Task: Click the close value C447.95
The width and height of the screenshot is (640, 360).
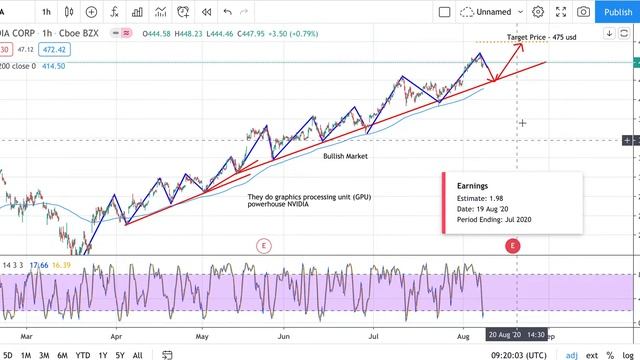Action: (x=251, y=34)
